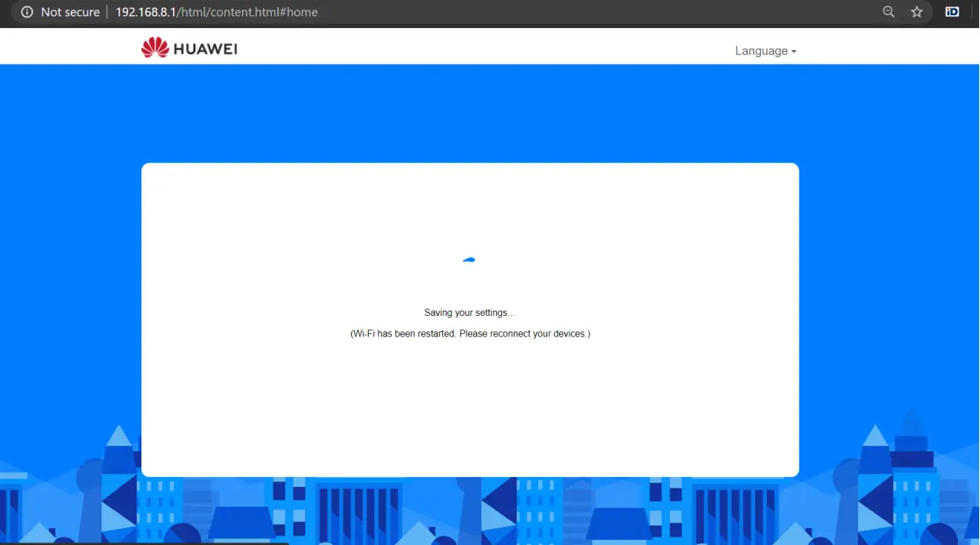Viewport: 980px width, 545px height.
Task: Click the 'Wi-Fi has been restarted' message
Action: click(x=470, y=334)
